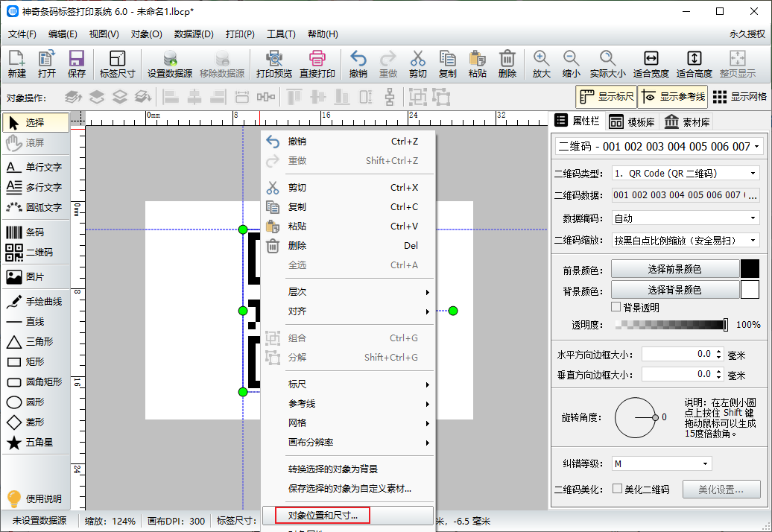Click the 剪切 cut toolbar icon
The height and width of the screenshot is (532, 772).
click(417, 64)
